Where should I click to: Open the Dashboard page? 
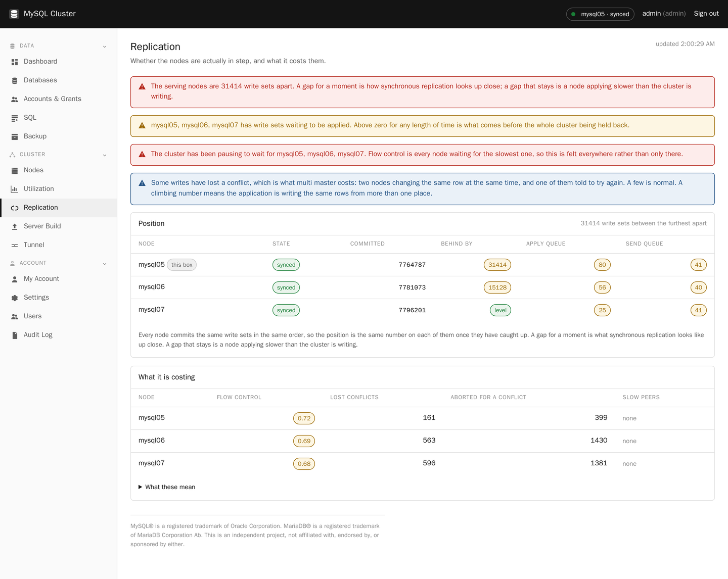pos(59,62)
